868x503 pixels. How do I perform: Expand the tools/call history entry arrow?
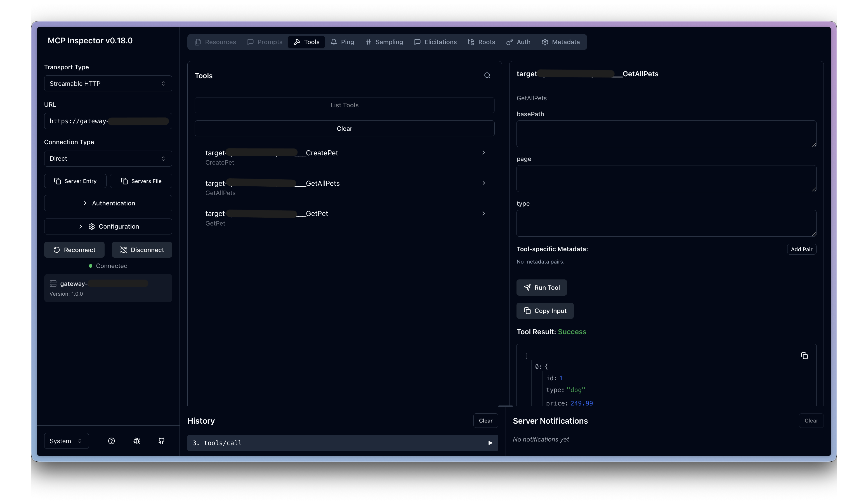490,443
